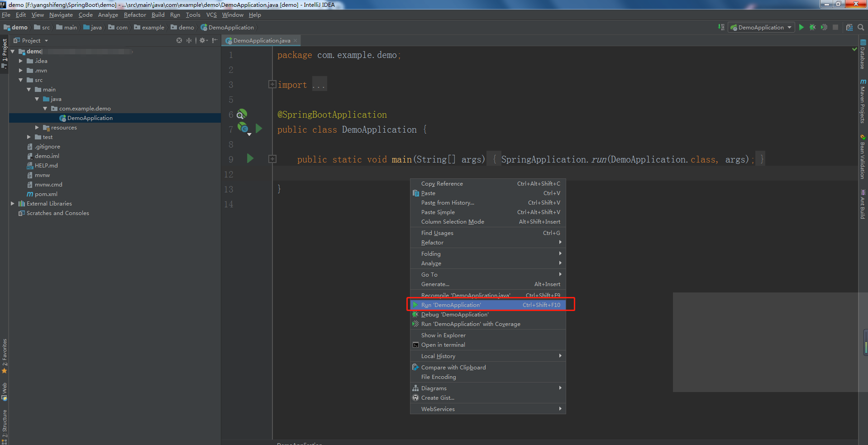Run with Coverage from the toolbar
Screen dimensions: 868x445
824,27
